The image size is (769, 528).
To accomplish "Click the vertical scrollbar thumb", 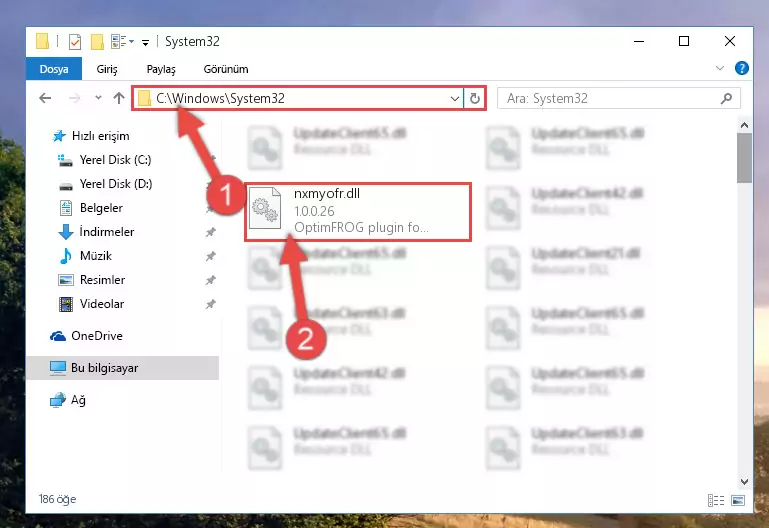I will [744, 158].
